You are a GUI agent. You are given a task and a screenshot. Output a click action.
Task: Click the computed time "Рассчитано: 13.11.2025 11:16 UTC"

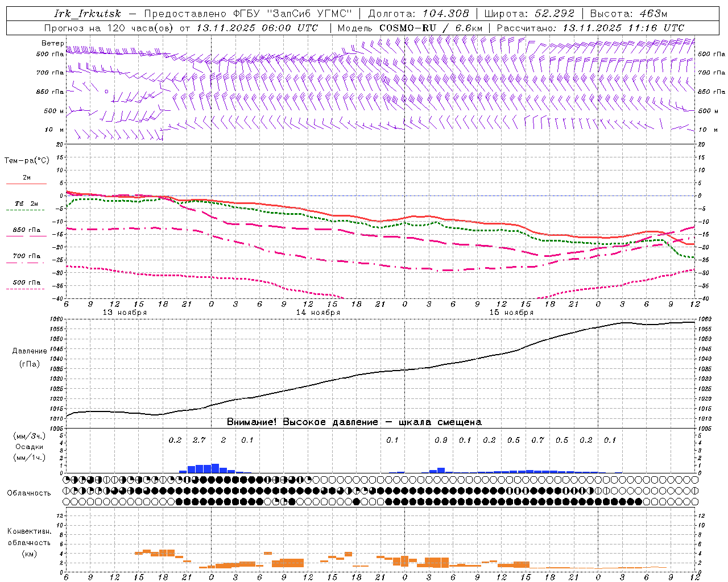click(590, 28)
